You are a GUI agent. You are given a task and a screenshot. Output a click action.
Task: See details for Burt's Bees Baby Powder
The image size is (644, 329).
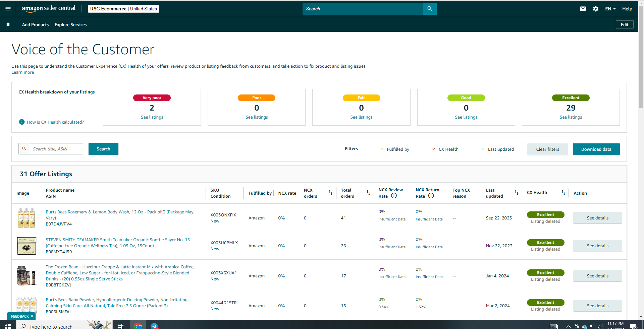597,306
